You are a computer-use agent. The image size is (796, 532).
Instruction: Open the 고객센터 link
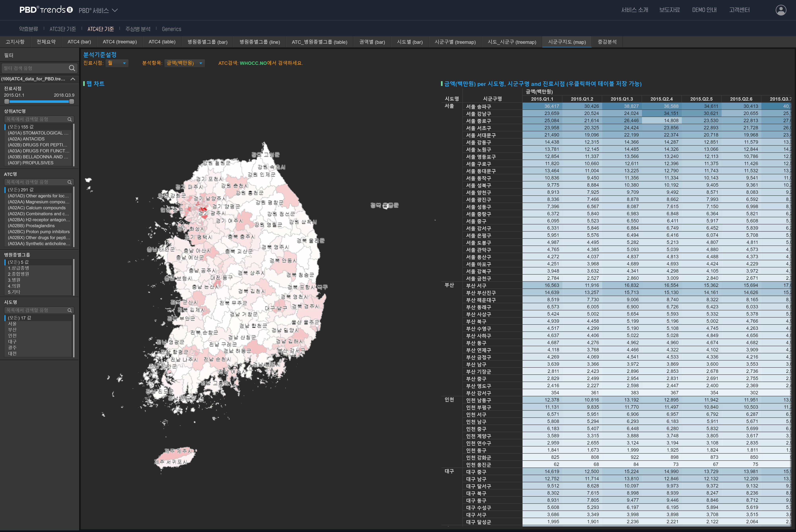coord(739,10)
